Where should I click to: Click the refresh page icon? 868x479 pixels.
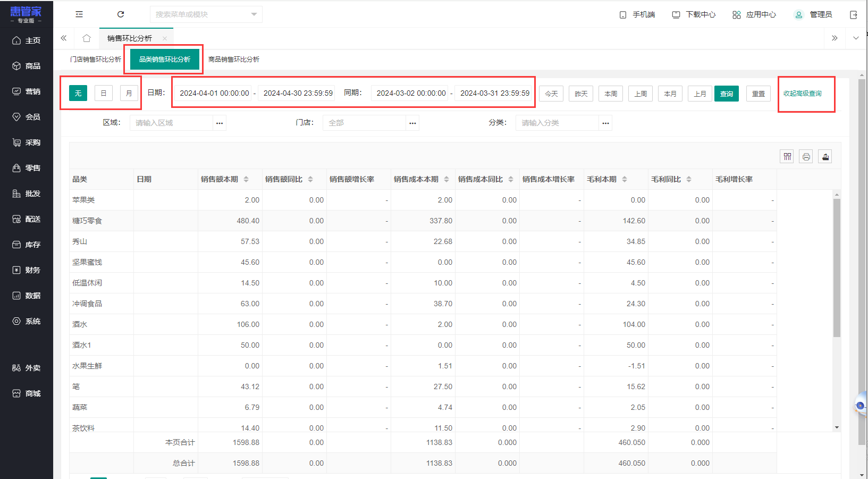tap(121, 14)
